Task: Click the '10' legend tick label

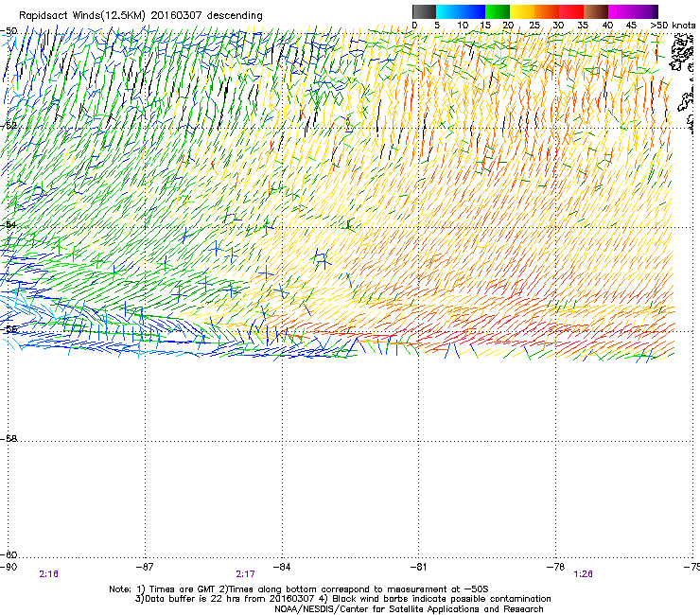Action: pos(463,26)
